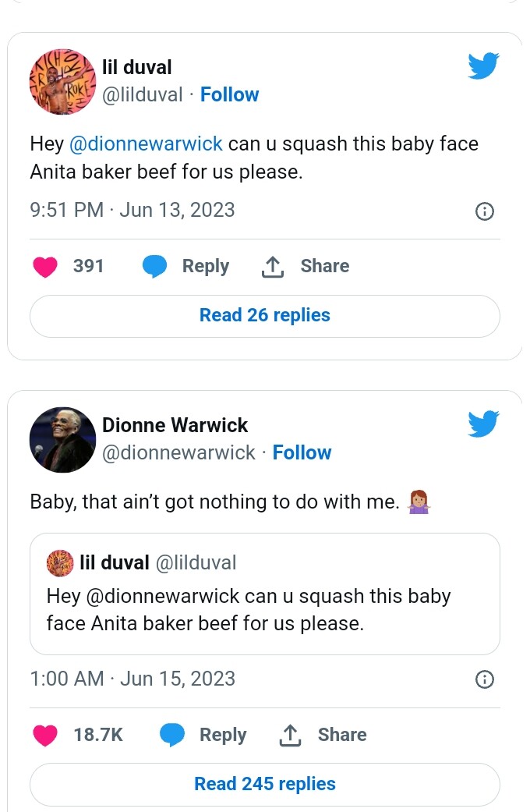The height and width of the screenshot is (812, 530).
Task: View lil duval's profile avatar
Action: [62, 81]
